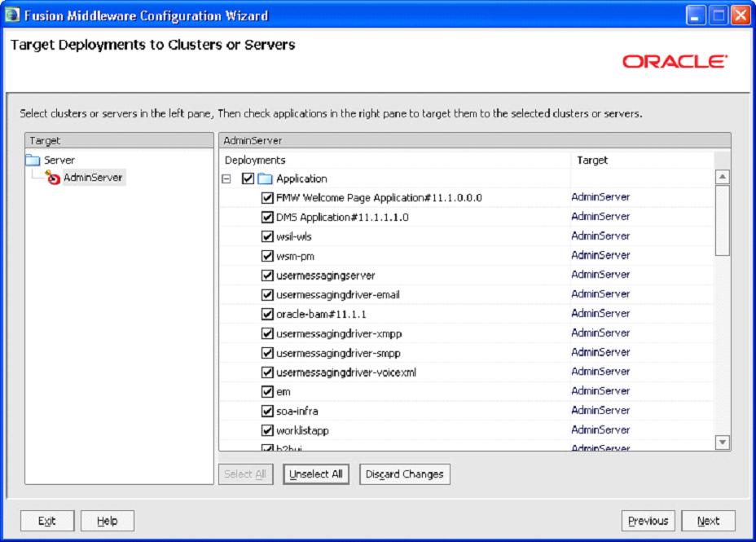756x542 pixels.
Task: Click the deployments list scrollbar thumb
Action: click(723, 220)
